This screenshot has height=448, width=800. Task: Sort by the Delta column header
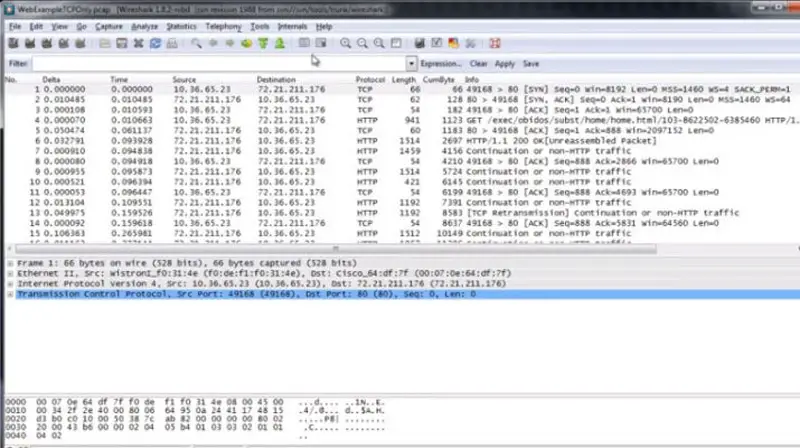tap(51, 80)
